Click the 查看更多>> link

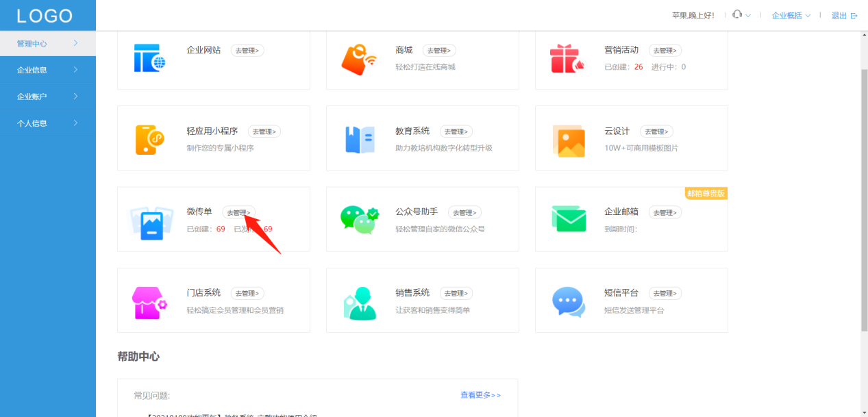point(480,395)
